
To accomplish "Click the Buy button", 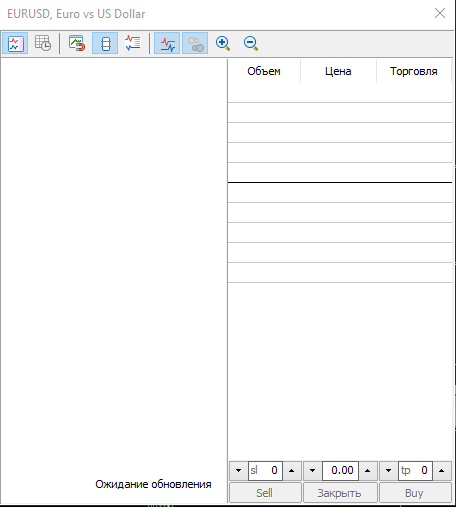I will pyautogui.click(x=415, y=493).
